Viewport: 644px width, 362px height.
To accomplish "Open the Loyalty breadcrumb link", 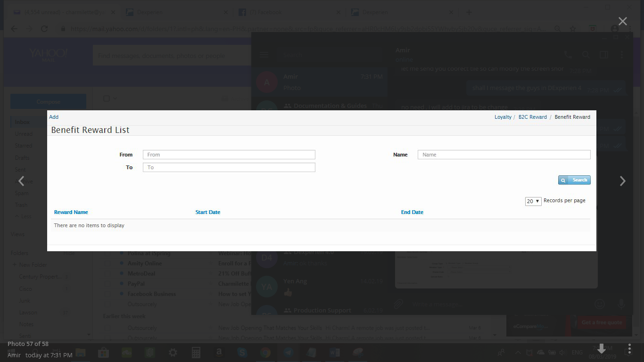I will coord(503,117).
